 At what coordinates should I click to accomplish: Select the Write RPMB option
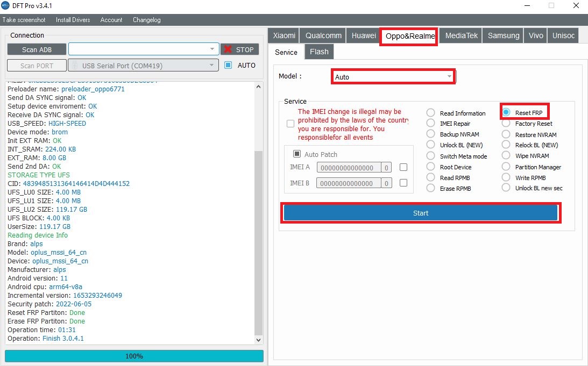(x=506, y=177)
